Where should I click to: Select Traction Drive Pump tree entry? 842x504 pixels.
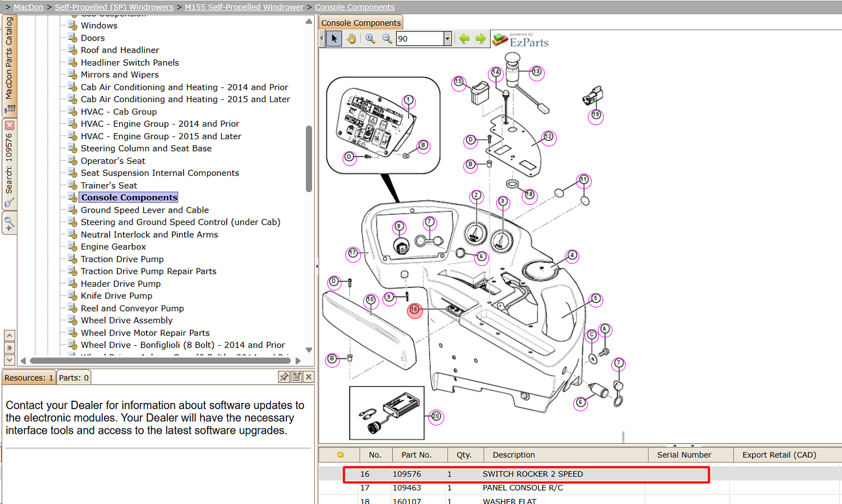[122, 259]
